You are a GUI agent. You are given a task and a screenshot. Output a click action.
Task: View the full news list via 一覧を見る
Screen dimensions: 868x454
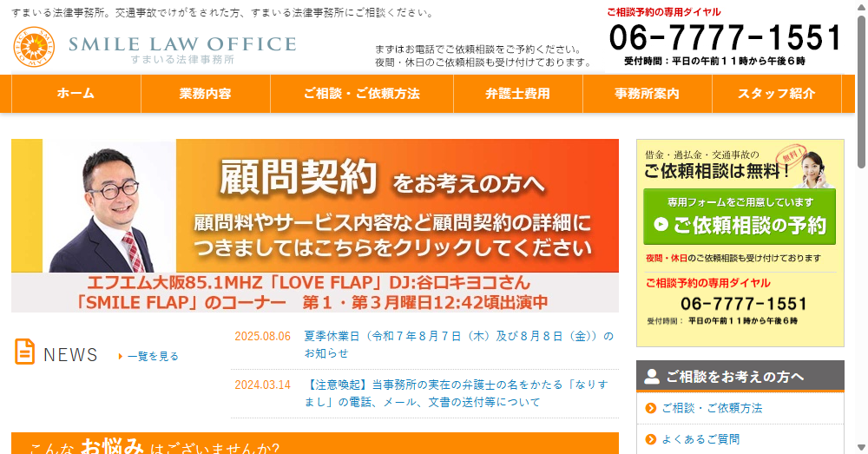tap(153, 356)
